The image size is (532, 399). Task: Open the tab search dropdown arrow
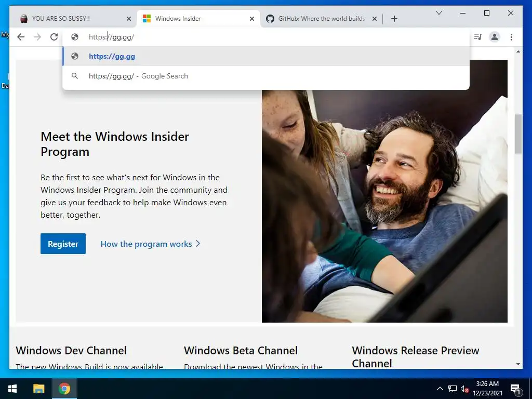(438, 13)
